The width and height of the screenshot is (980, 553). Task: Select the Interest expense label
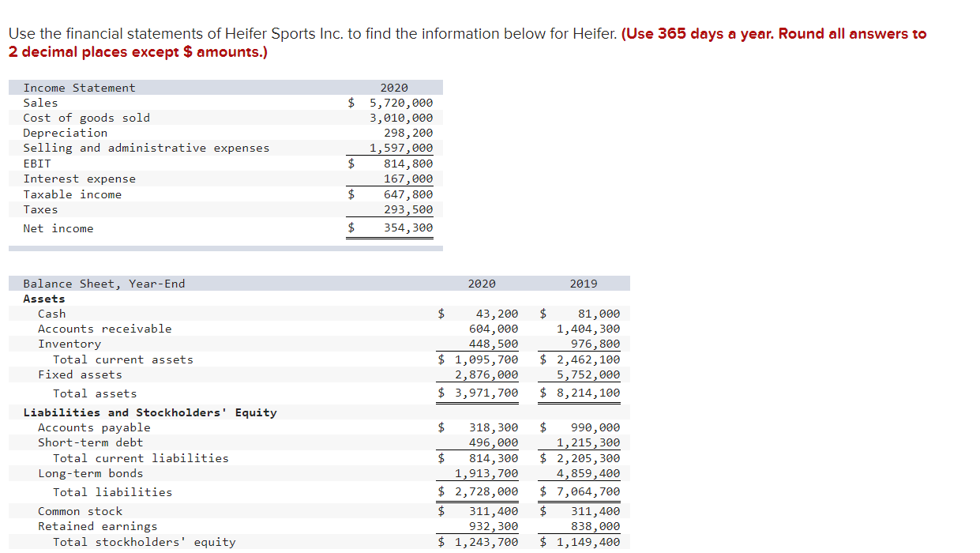80,179
